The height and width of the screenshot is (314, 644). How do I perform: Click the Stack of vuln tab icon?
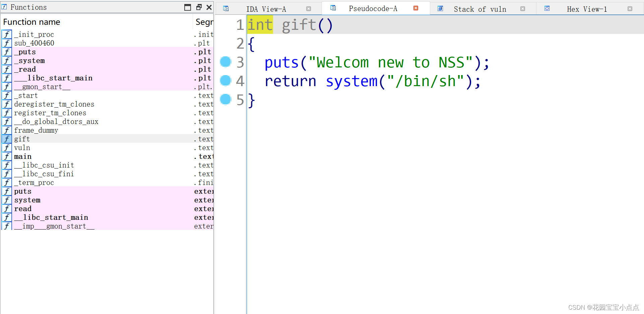(x=440, y=9)
